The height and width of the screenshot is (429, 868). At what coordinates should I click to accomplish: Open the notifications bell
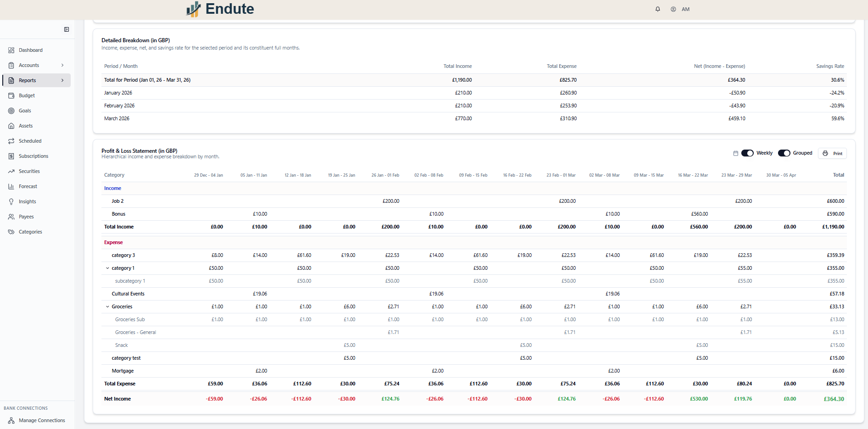point(658,9)
